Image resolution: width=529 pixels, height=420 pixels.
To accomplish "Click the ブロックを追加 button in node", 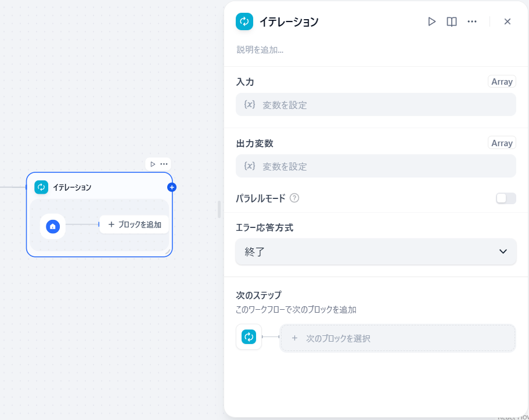I will coord(134,225).
